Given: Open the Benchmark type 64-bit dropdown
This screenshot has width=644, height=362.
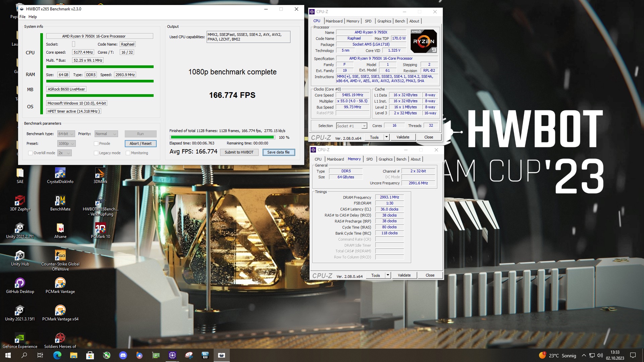Looking at the screenshot, I should point(66,134).
